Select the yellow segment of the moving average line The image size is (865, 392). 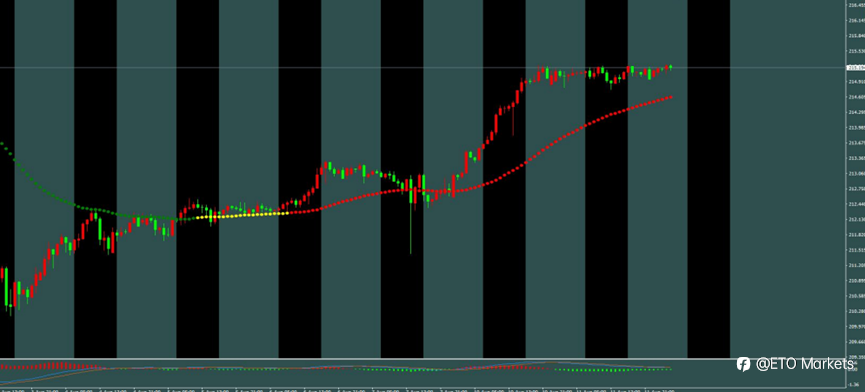243,215
